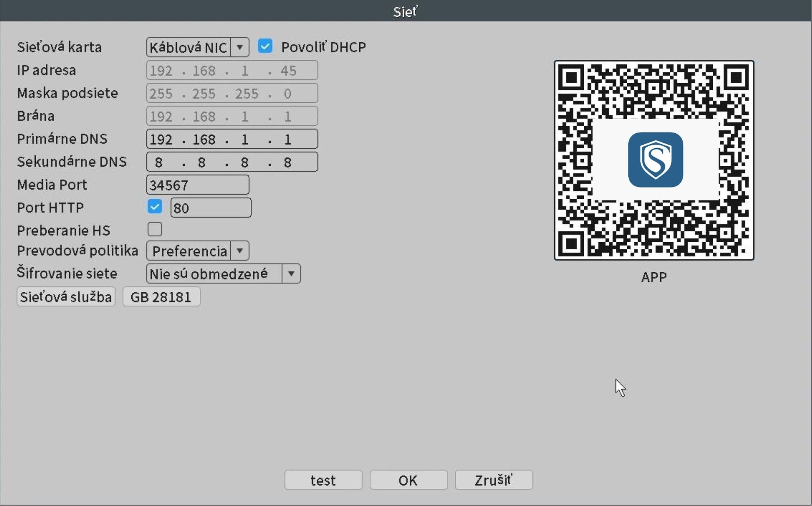Click the Brána gateway field
812x506 pixels.
pyautogui.click(x=232, y=116)
